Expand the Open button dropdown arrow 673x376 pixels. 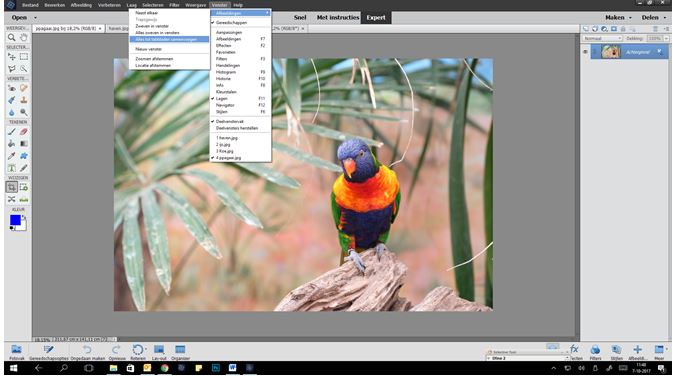[35, 18]
